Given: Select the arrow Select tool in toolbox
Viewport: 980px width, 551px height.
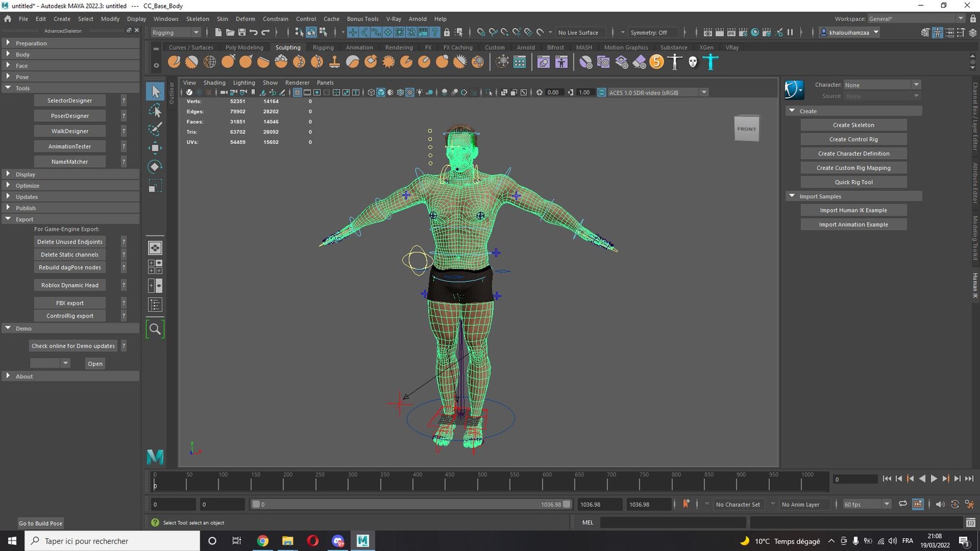Looking at the screenshot, I should tap(155, 92).
